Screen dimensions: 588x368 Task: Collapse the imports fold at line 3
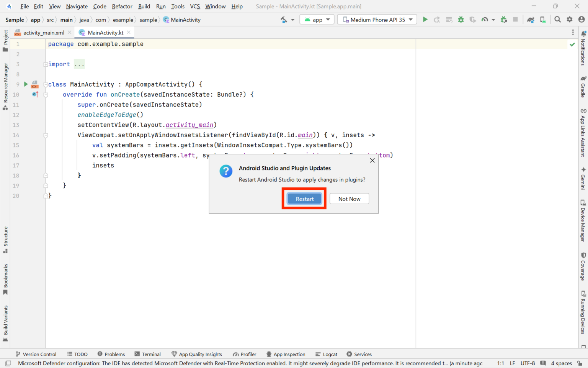[46, 64]
